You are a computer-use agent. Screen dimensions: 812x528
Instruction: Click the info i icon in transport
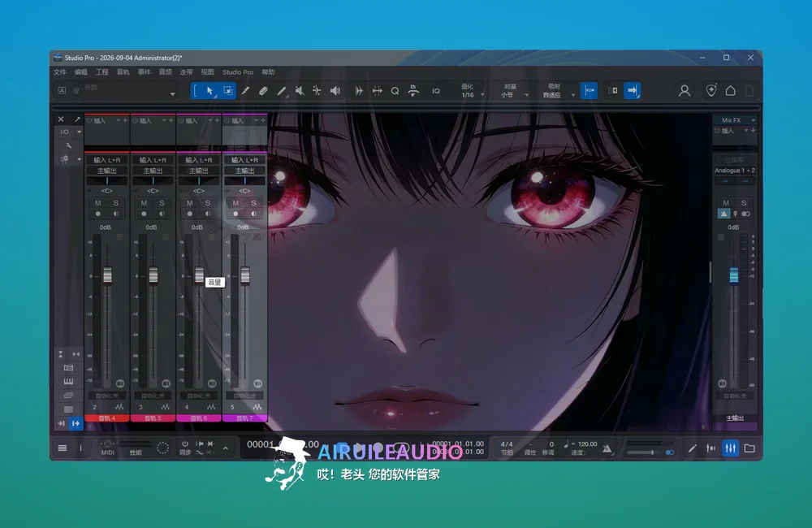[x=80, y=448]
